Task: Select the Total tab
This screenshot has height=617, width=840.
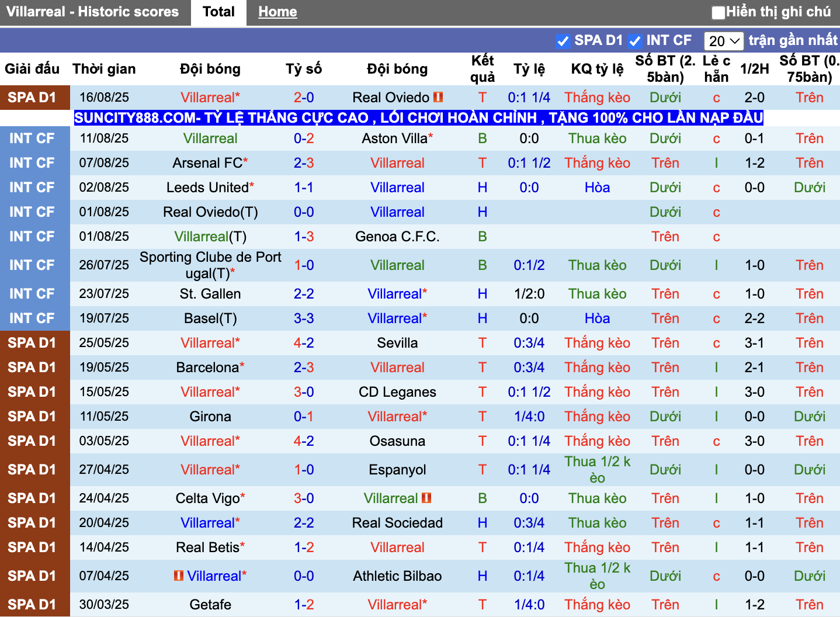Action: [218, 12]
